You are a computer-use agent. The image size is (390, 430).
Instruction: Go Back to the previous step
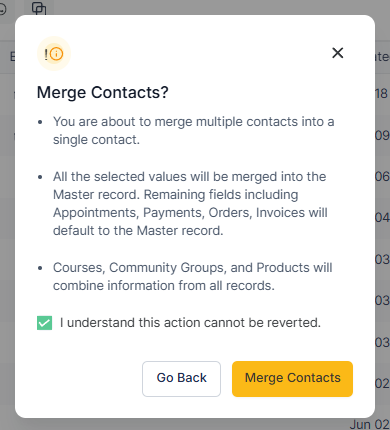[181, 379]
